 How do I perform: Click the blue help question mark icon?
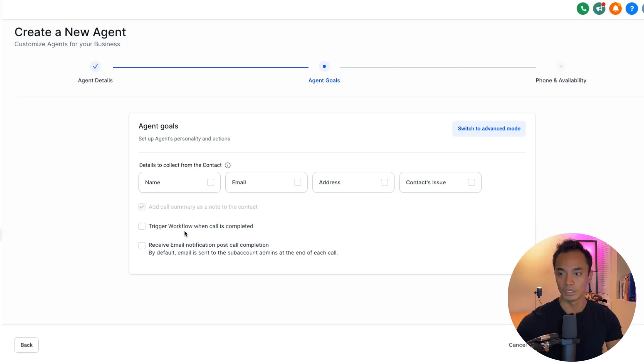(x=632, y=8)
